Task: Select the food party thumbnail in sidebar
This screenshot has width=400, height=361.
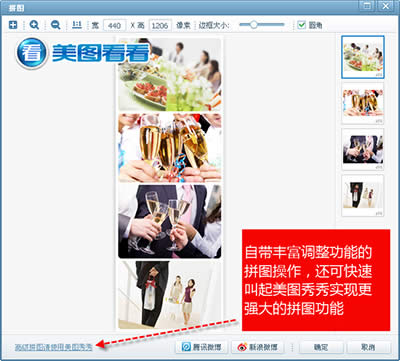Action: 363,57
